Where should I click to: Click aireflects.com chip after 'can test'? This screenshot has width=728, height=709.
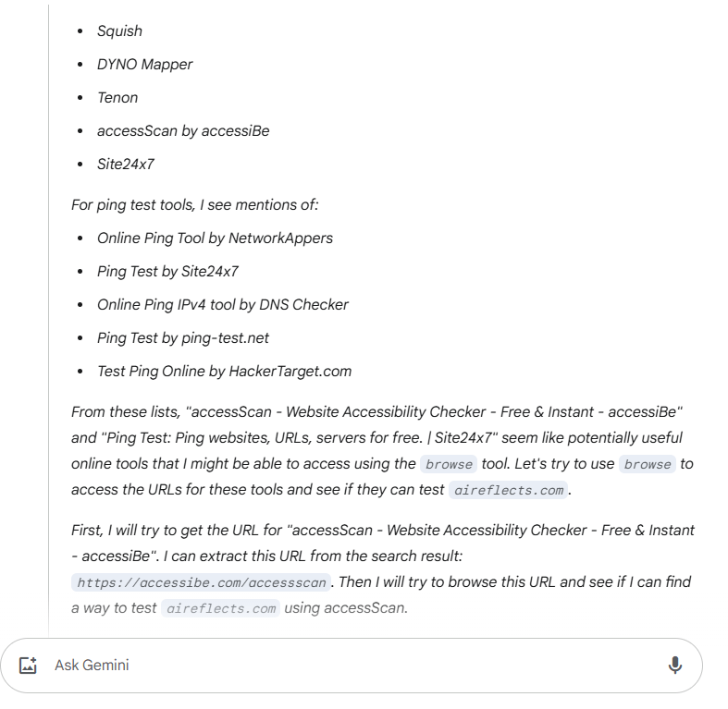point(508,490)
